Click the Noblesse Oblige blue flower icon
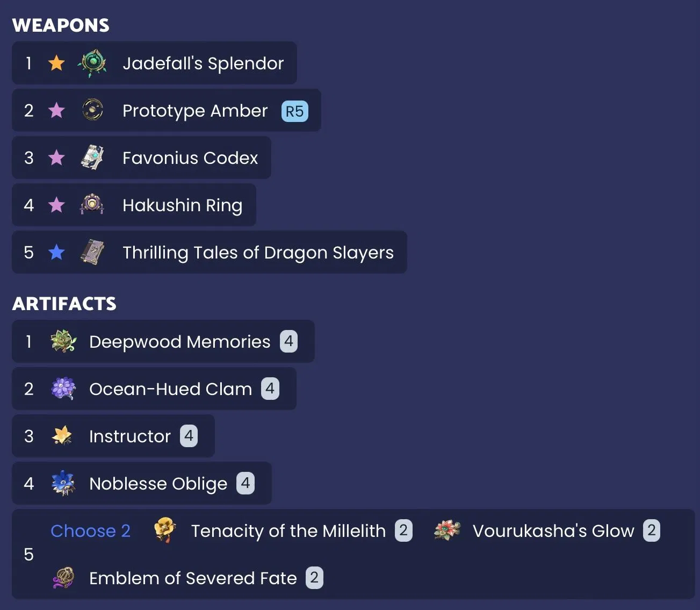The image size is (700, 610). [63, 483]
